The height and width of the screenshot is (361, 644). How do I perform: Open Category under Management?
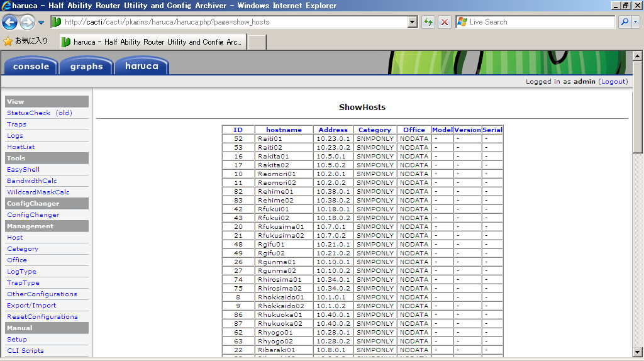pyautogui.click(x=23, y=249)
